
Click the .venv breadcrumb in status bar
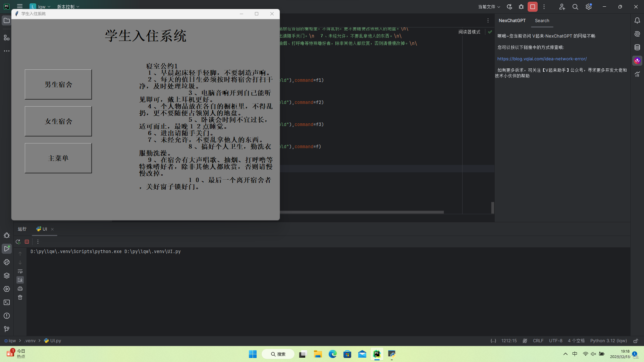30,341
